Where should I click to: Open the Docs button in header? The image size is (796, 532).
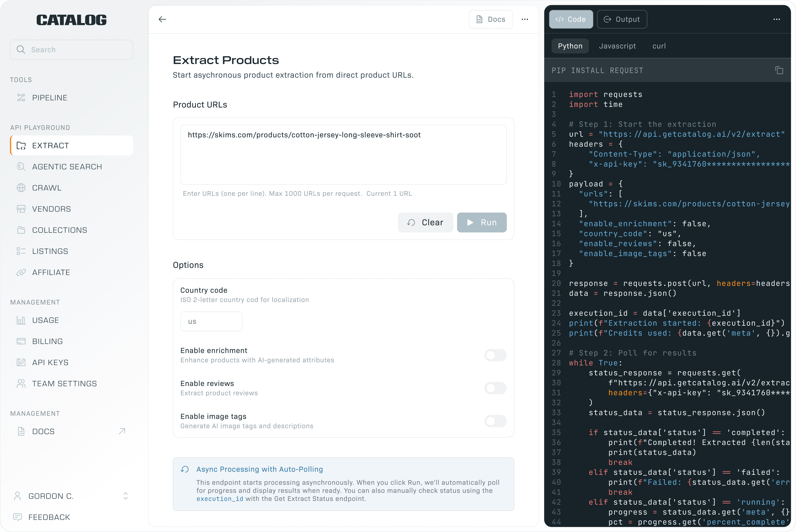point(491,19)
